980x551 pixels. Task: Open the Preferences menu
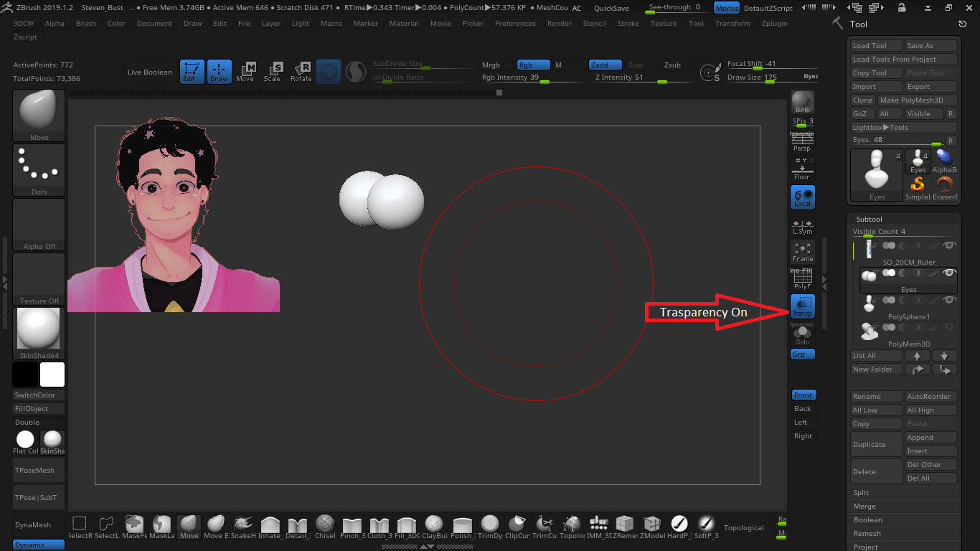[515, 23]
